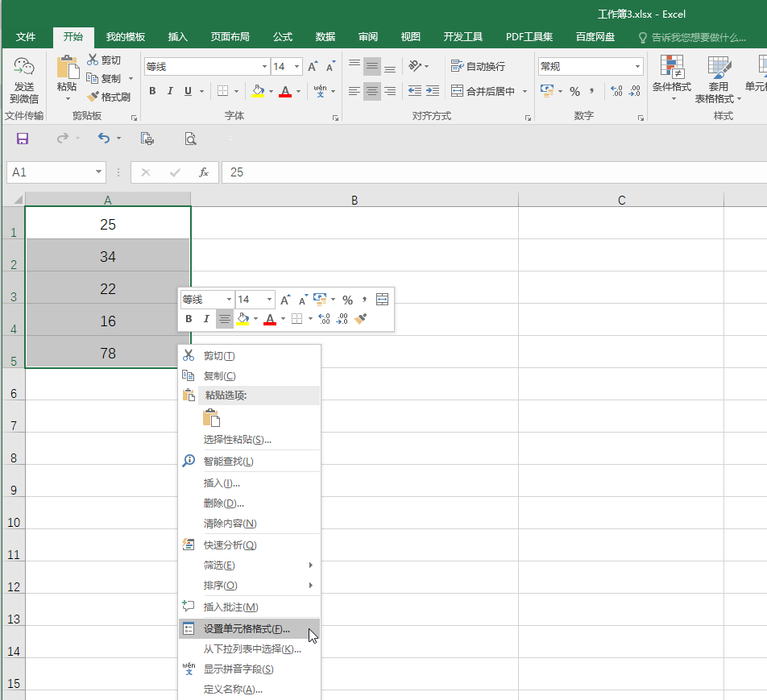The width and height of the screenshot is (767, 700).
Task: Select 选择性粘贴 Paste Special
Action: 250,439
